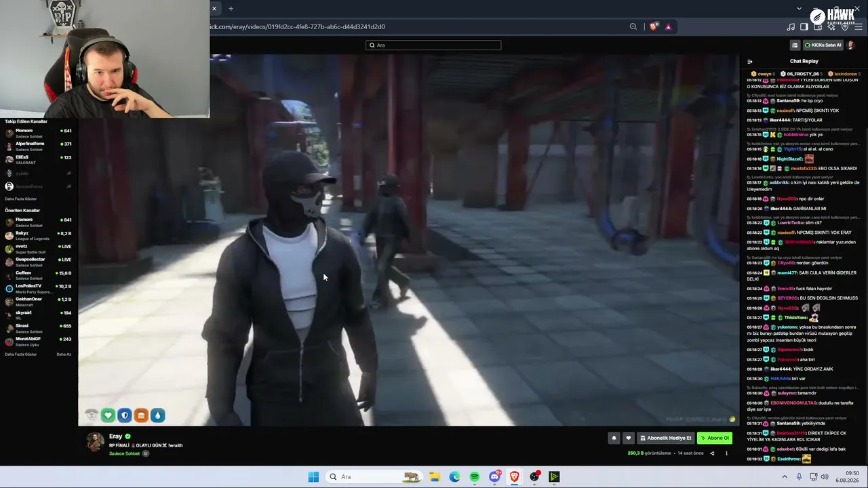868x488 pixels.
Task: Open Alpnfinalform channel in sidebar
Action: point(39,146)
